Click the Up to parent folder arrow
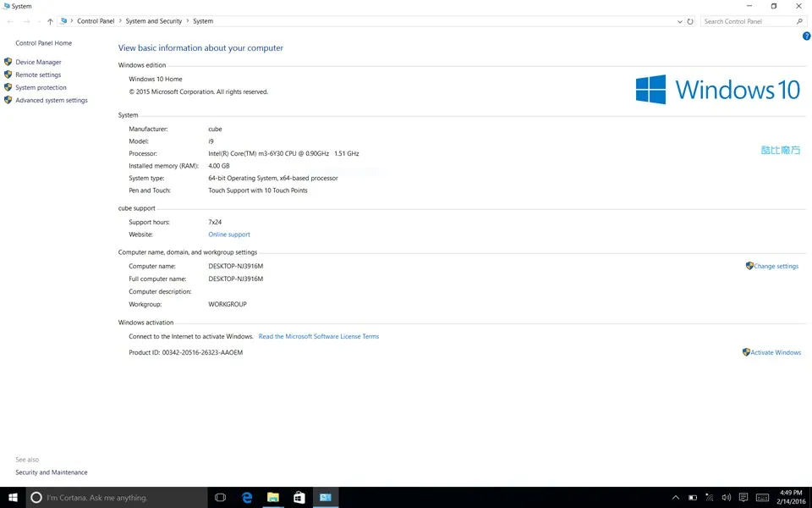This screenshot has height=508, width=812. coord(50,21)
